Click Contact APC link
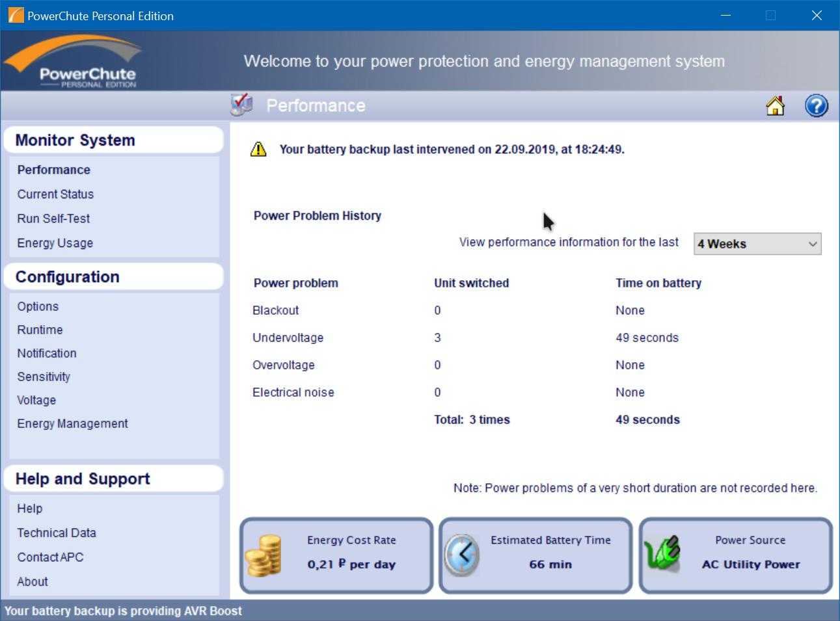 click(x=50, y=557)
